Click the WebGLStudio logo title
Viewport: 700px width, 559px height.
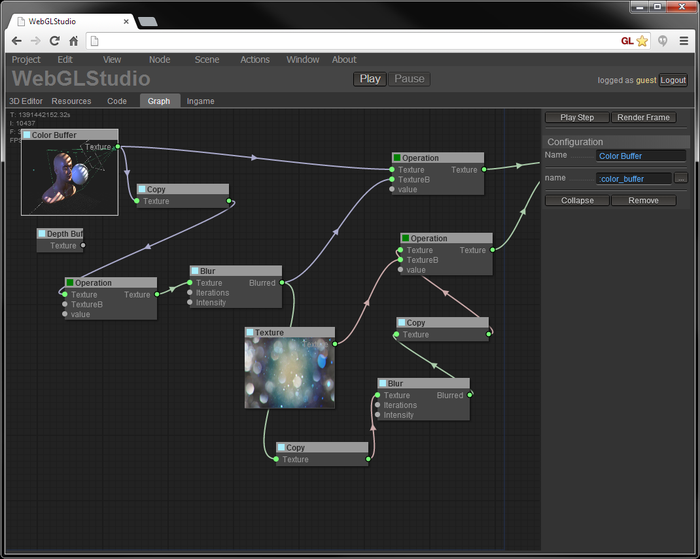tap(81, 79)
